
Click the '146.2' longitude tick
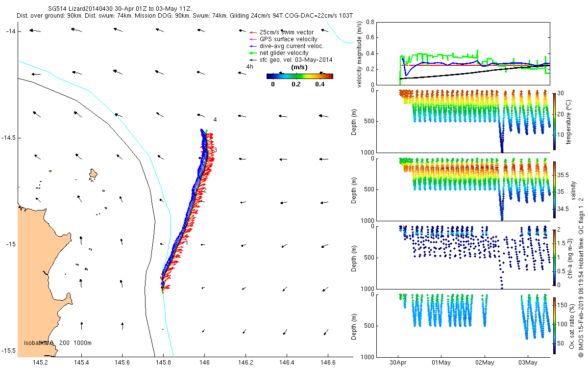pyautogui.click(x=245, y=363)
